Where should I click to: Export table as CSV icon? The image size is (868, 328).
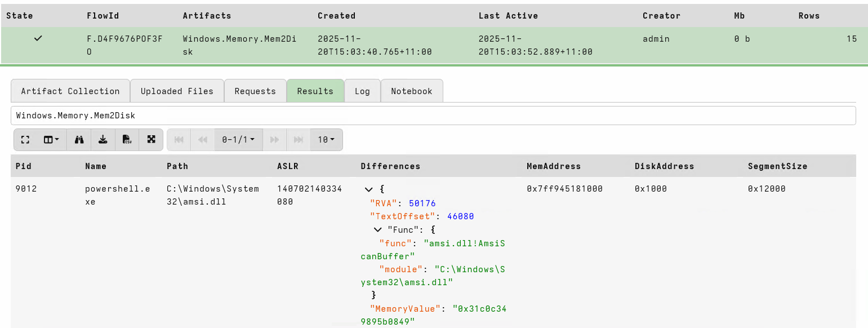click(x=127, y=140)
